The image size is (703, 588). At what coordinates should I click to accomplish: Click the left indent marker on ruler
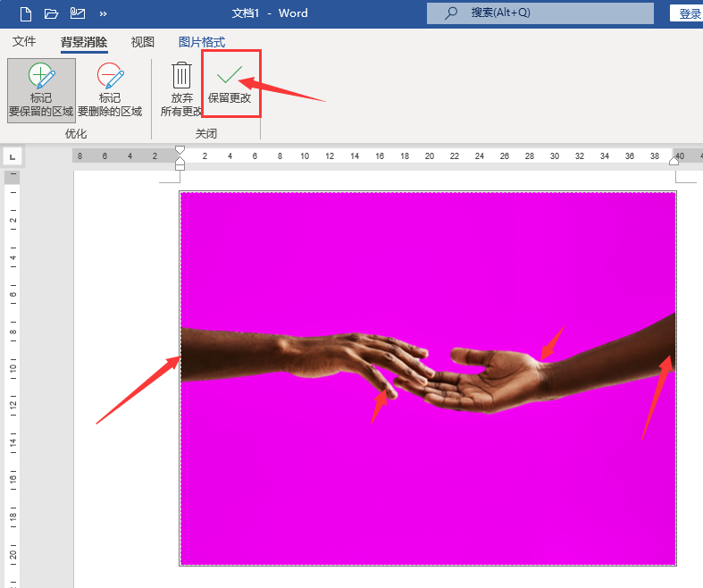click(x=180, y=168)
